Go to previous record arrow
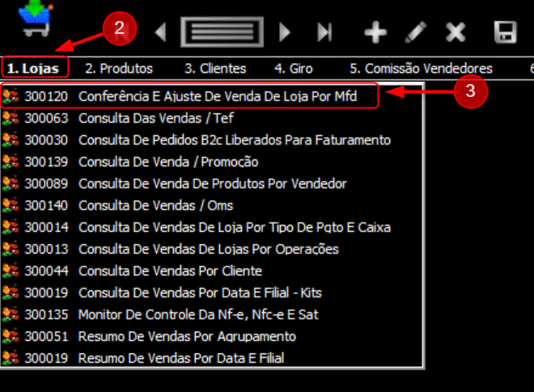Image resolution: width=534 pixels, height=392 pixels. 160,32
